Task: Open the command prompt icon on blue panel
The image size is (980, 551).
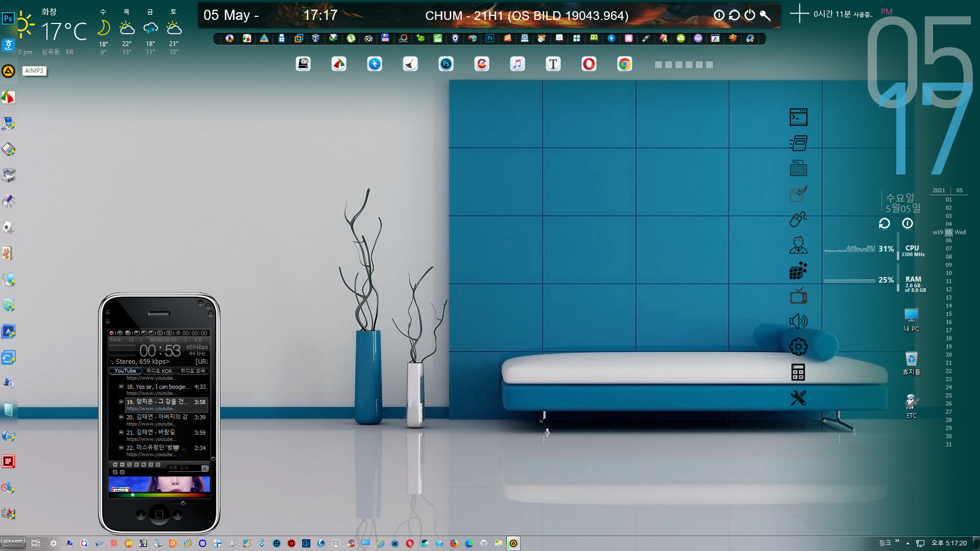Action: pyautogui.click(x=798, y=117)
